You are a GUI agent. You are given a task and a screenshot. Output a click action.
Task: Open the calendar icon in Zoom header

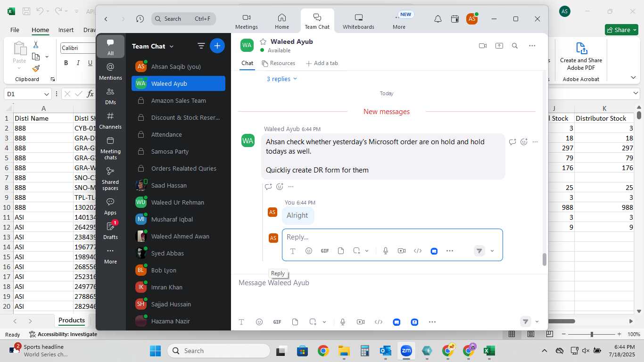[455, 19]
